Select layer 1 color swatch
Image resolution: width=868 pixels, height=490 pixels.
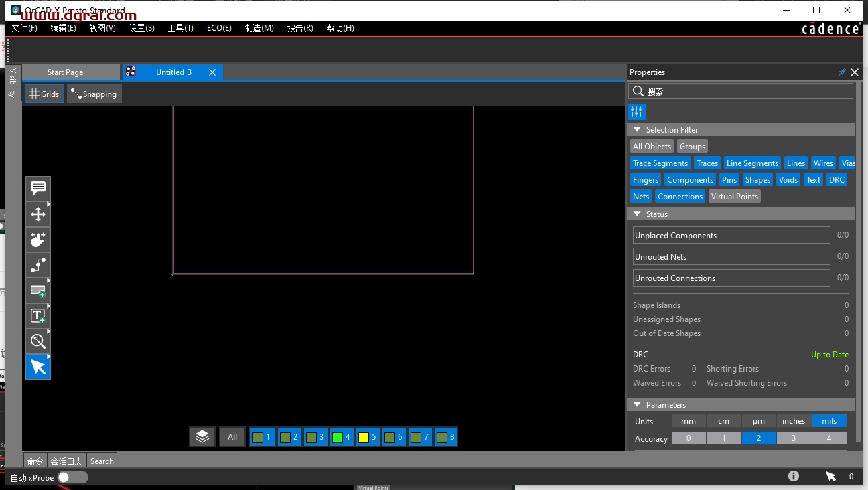point(258,438)
